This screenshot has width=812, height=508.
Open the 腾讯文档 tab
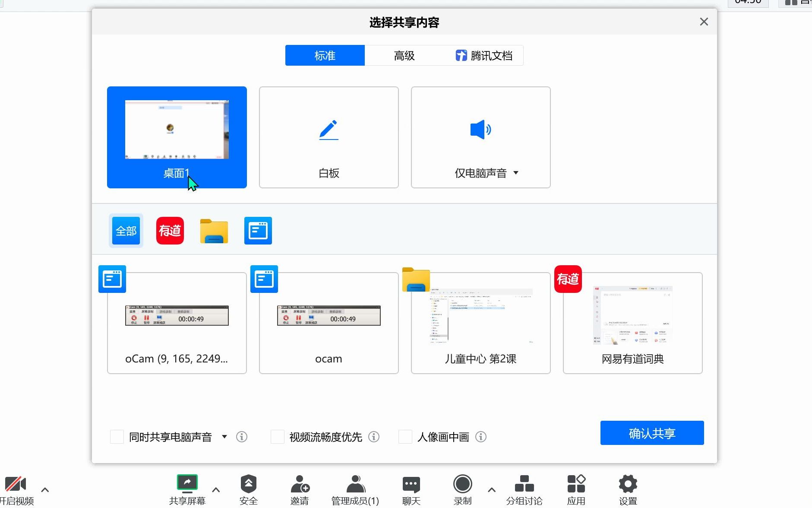(484, 55)
